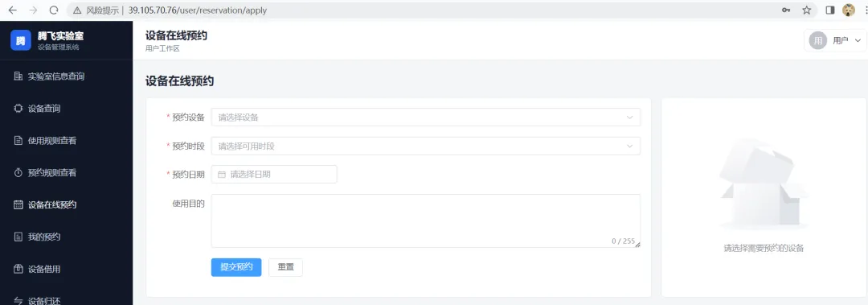Expand the 预约设备 device dropdown
Viewport: 868px width, 305px height.
click(426, 117)
